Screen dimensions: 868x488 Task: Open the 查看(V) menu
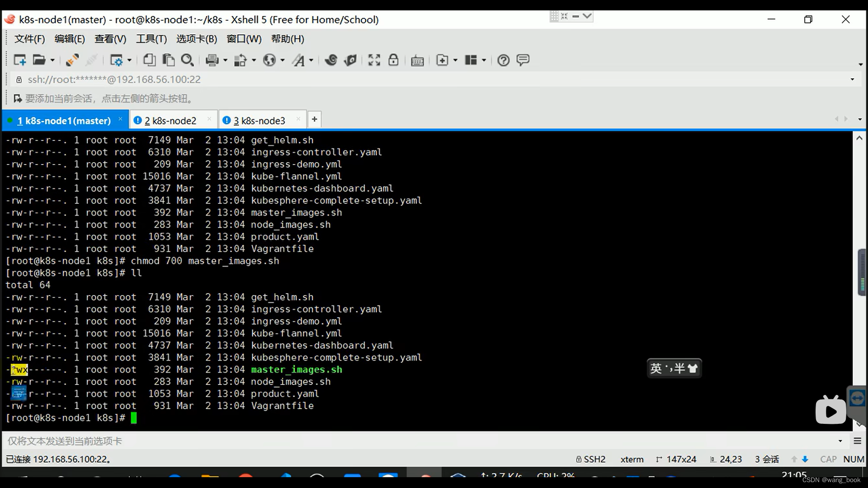tap(110, 39)
